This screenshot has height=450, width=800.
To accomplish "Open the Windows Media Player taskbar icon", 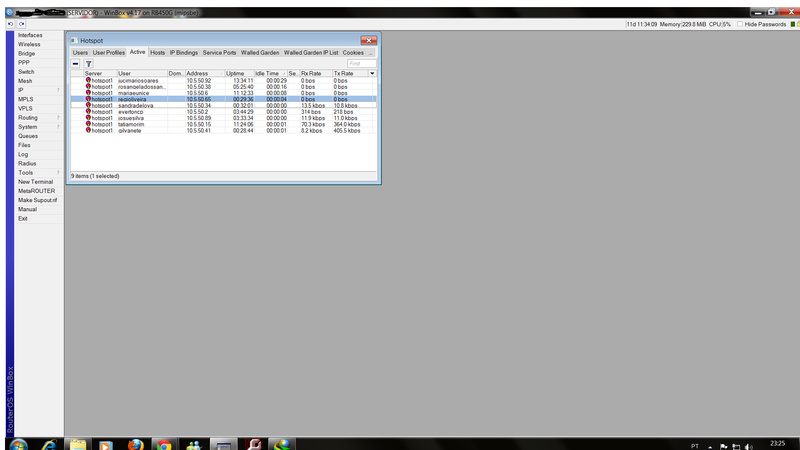I will [106, 445].
